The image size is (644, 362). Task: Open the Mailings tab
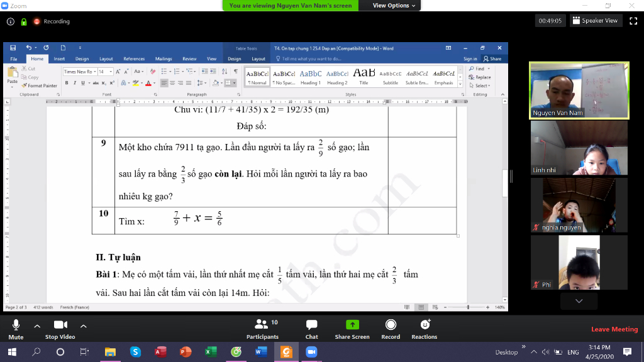(x=164, y=58)
